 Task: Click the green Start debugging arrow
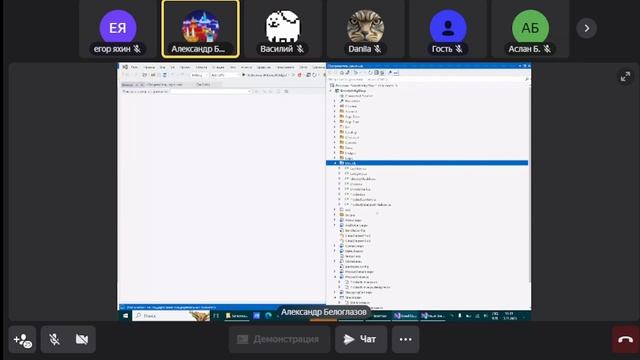[244, 75]
